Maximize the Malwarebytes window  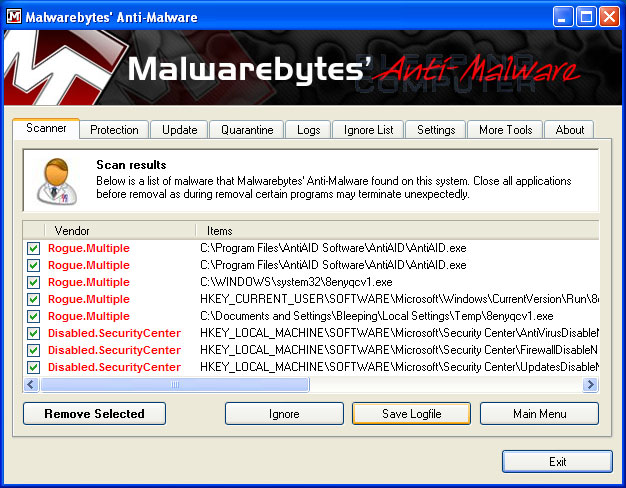pyautogui.click(x=586, y=17)
